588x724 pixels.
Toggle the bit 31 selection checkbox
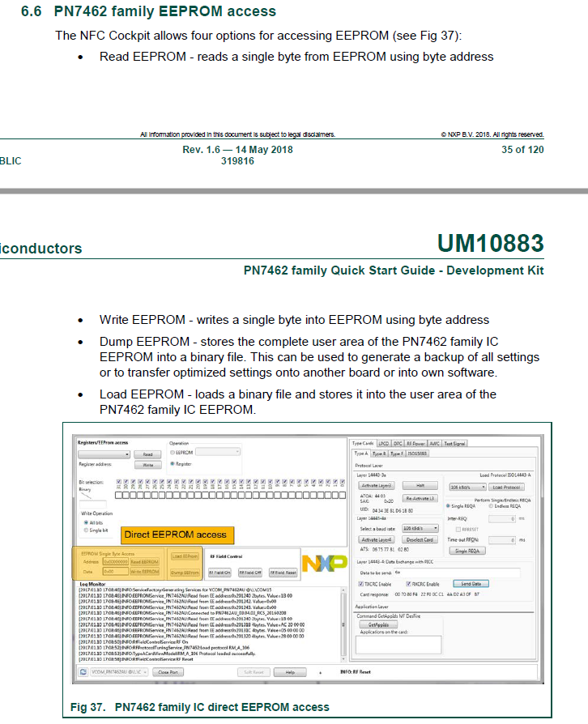pyautogui.click(x=119, y=482)
